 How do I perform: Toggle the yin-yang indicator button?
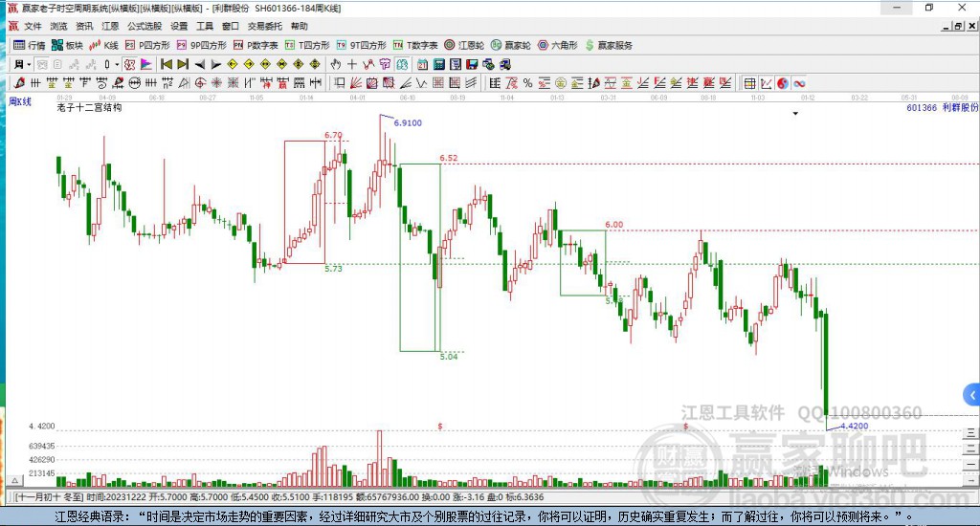(x=783, y=83)
